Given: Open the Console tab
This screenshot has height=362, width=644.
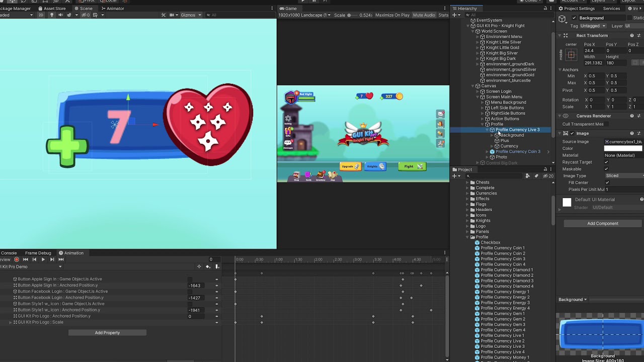Looking at the screenshot, I should 9,253.
